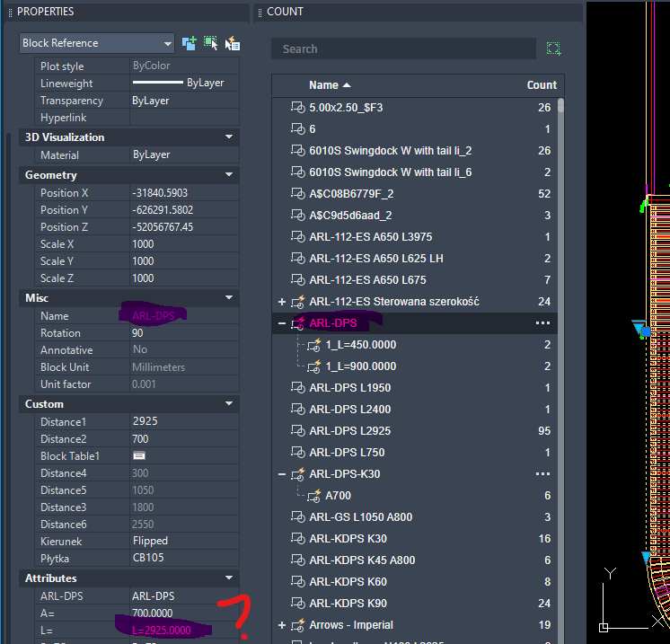Screen dimensions: 670x644
Task: Click the blue square grip in drawing area
Action: 646,331
